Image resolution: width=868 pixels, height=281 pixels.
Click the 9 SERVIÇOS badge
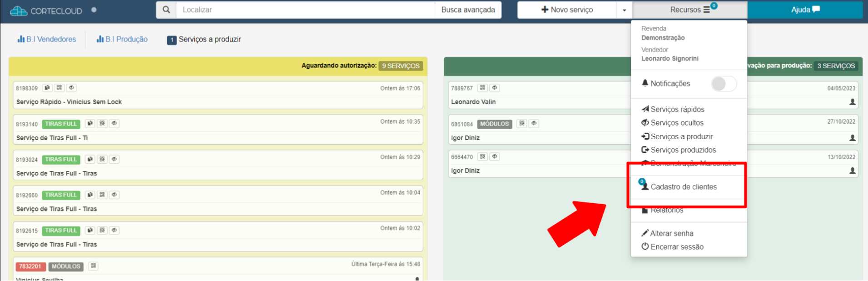(401, 66)
